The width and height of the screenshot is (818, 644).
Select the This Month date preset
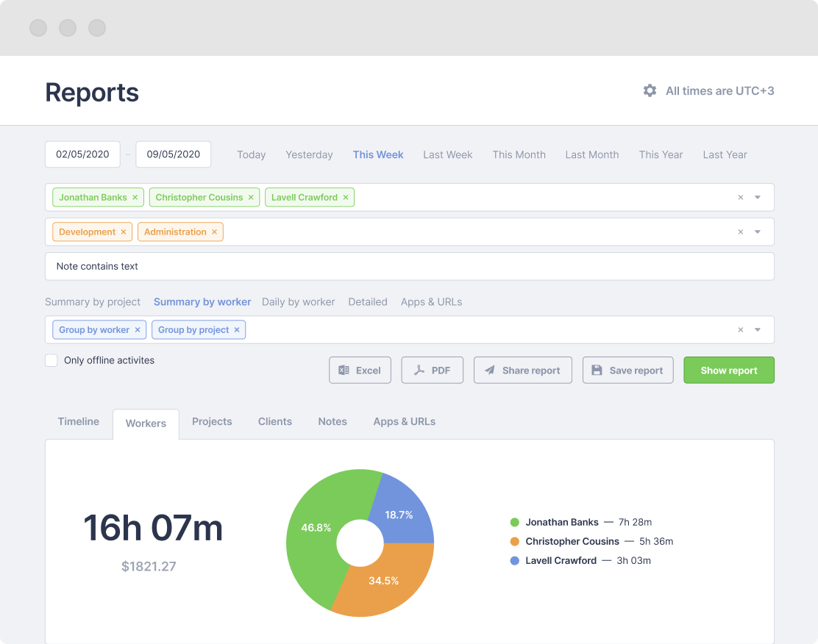tap(519, 154)
